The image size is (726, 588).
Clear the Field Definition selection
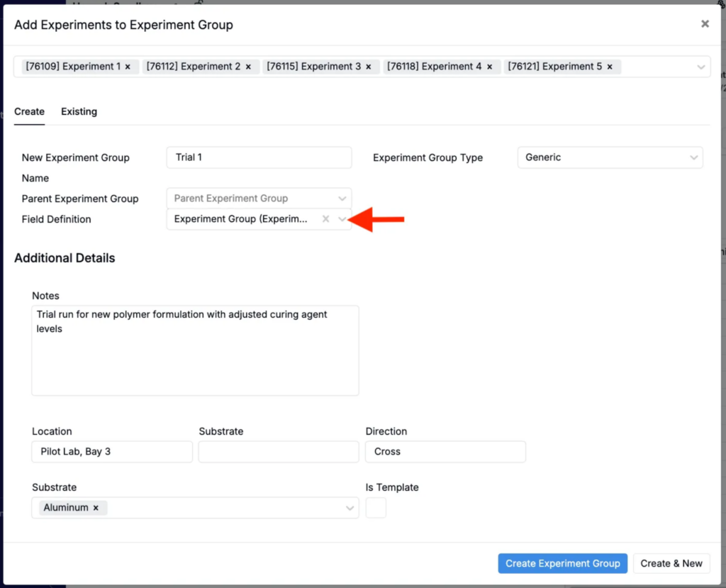(x=325, y=219)
